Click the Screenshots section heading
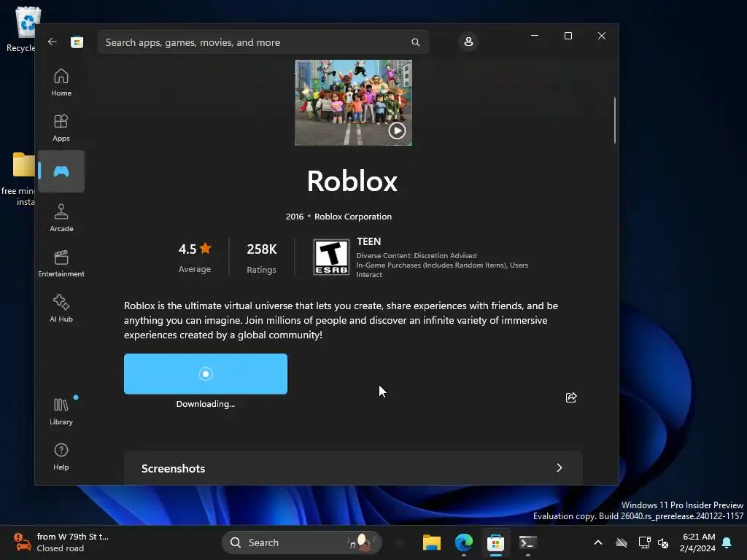The image size is (747, 560). 173,469
